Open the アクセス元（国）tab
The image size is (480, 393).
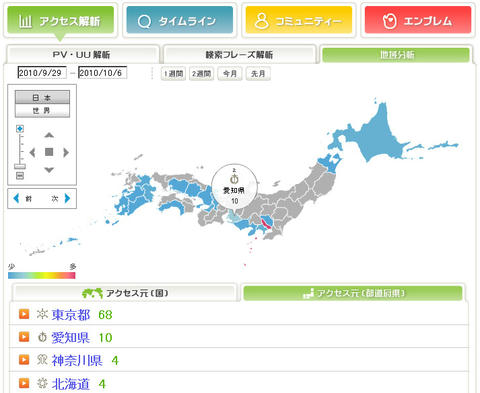(125, 293)
